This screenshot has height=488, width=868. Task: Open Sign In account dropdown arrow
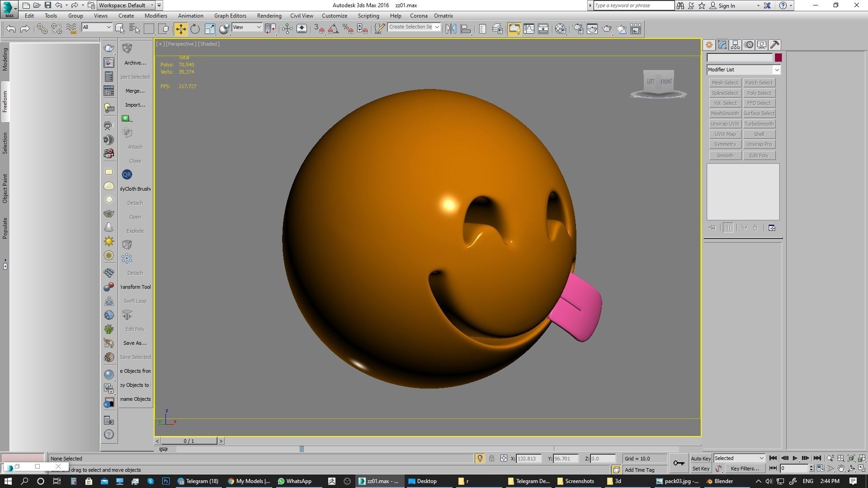[758, 5]
